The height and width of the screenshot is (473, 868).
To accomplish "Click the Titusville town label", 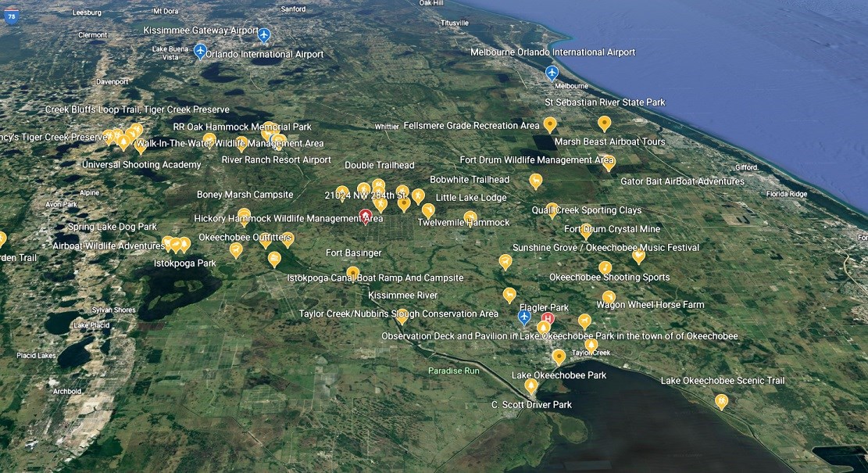I will (455, 23).
